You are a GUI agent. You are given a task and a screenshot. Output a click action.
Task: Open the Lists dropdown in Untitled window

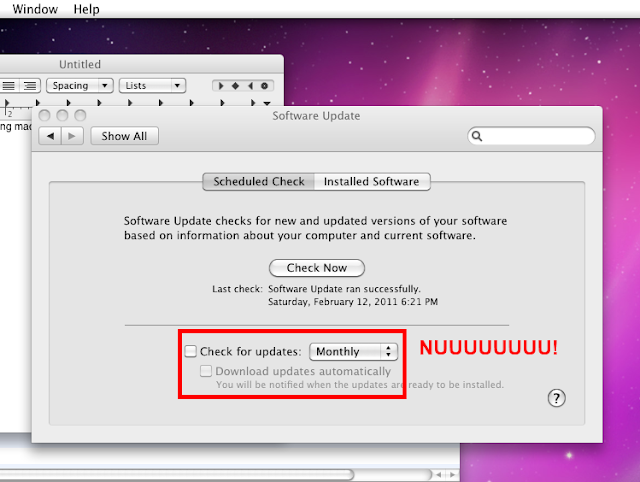(152, 86)
